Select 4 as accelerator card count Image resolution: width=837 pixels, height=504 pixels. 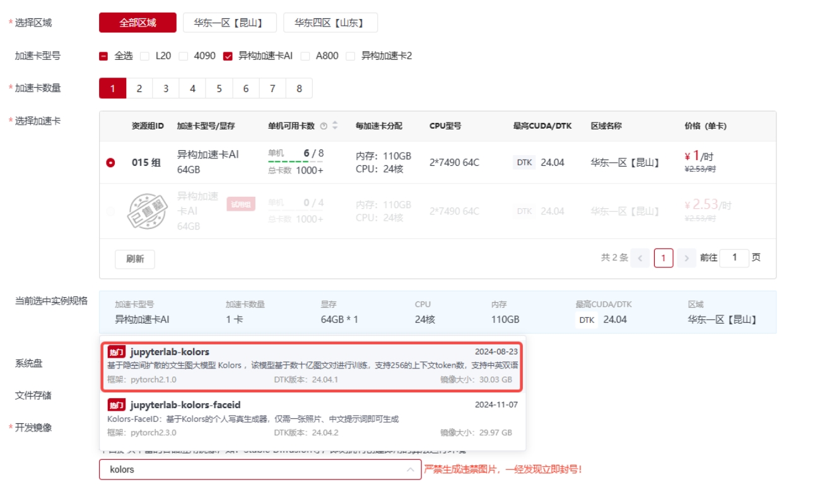click(x=192, y=88)
